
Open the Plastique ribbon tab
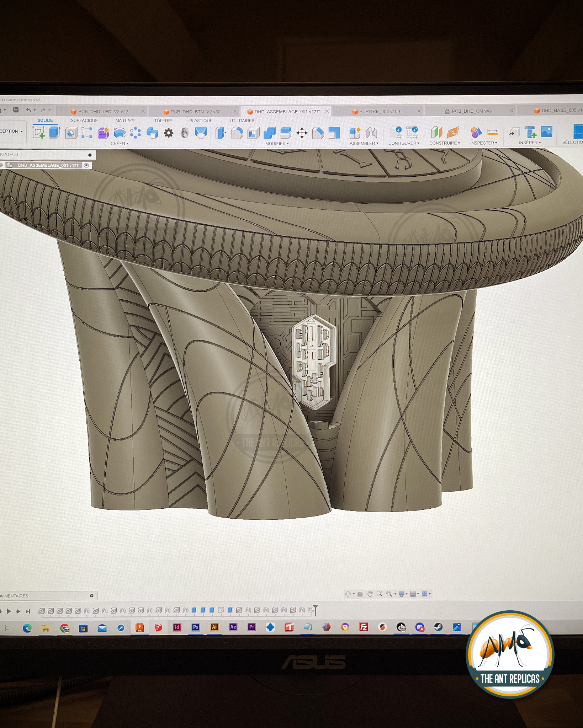pos(201,121)
